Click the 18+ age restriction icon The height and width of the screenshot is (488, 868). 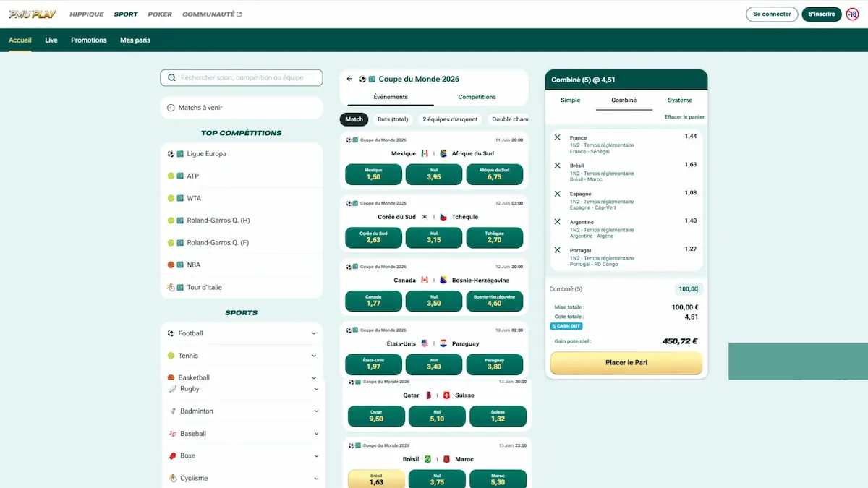coord(852,14)
